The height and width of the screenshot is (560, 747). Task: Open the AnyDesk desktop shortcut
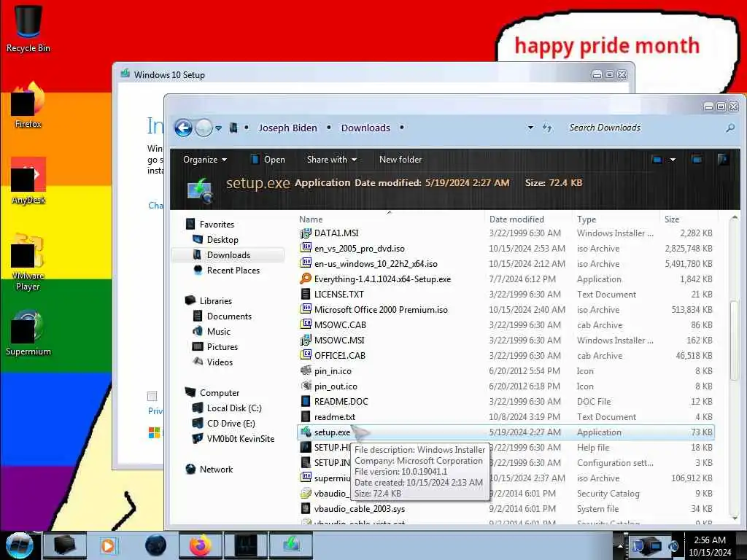pos(28,181)
